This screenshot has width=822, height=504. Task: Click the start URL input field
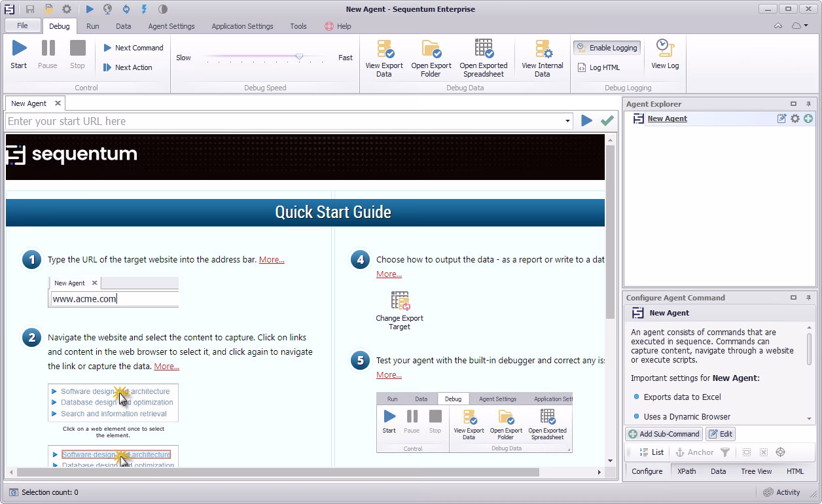[x=285, y=121]
